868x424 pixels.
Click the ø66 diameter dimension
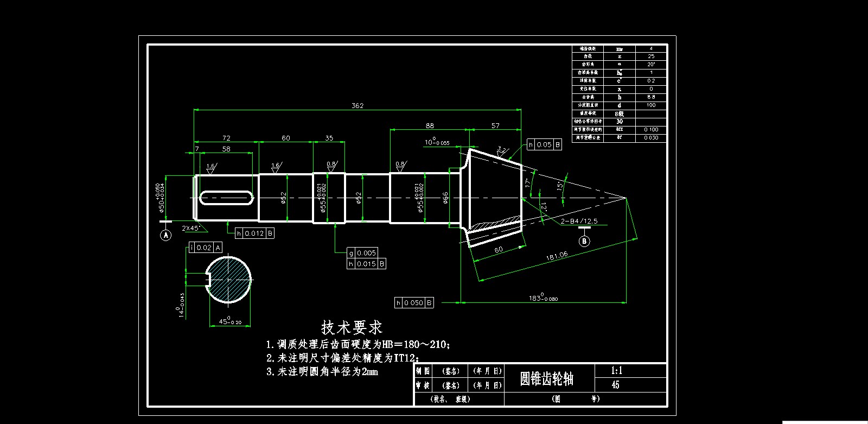pyautogui.click(x=445, y=198)
